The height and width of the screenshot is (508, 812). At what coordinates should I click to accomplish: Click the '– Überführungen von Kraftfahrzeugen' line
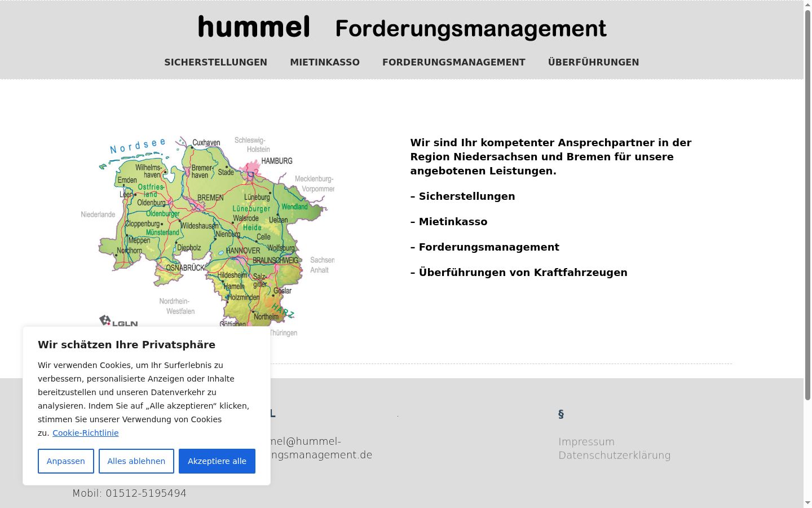519,272
